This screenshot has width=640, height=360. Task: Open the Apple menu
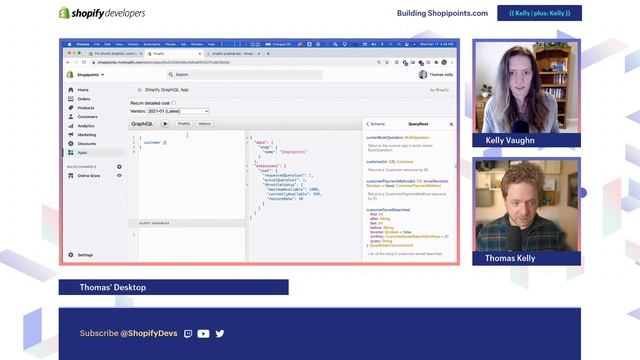tap(69, 44)
